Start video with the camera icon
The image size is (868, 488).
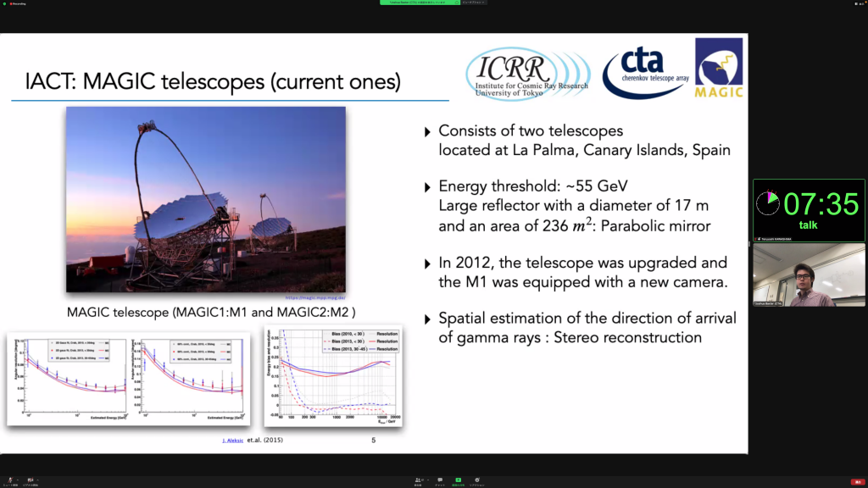[x=31, y=481]
